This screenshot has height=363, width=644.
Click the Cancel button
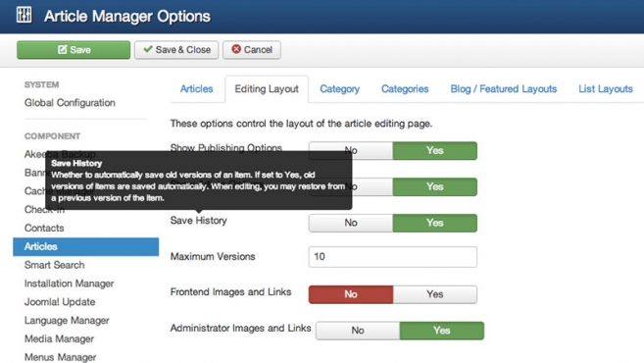pos(252,50)
